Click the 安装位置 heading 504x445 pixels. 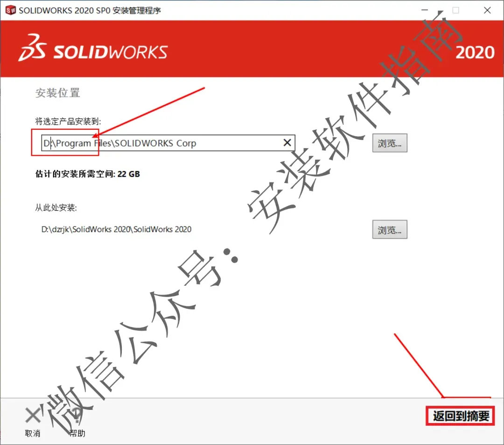[57, 93]
